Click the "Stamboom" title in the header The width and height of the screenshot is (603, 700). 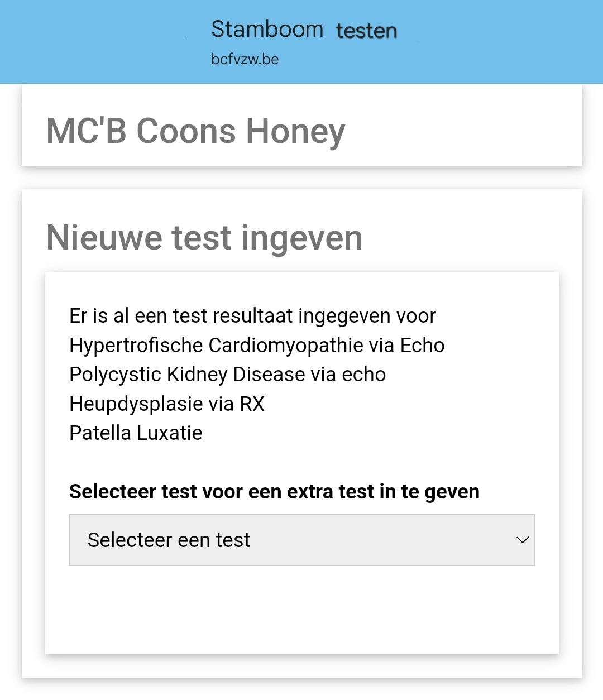(267, 29)
